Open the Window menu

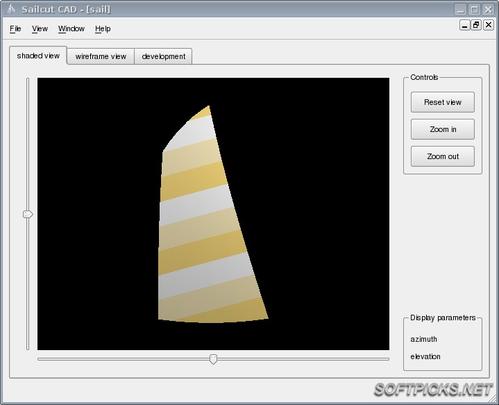[71, 29]
